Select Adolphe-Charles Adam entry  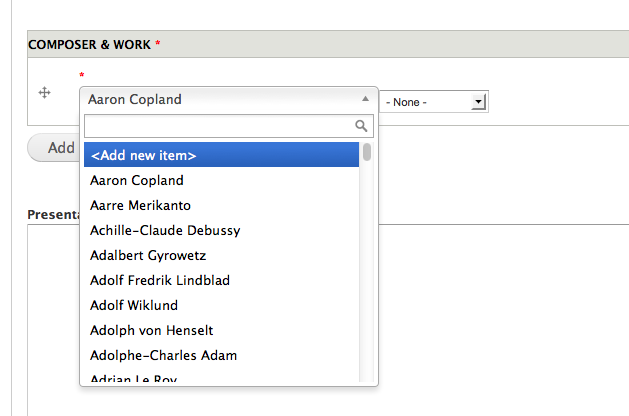click(x=163, y=355)
